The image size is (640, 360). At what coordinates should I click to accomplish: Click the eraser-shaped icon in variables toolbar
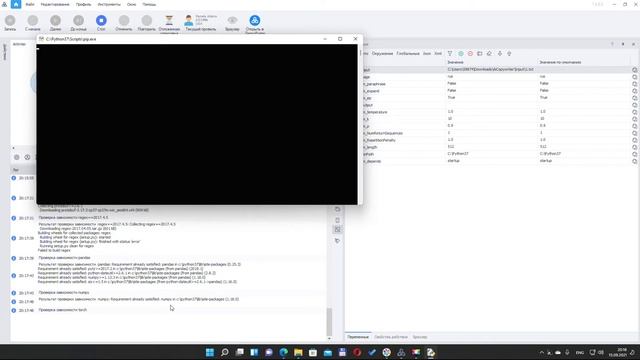[489, 53]
